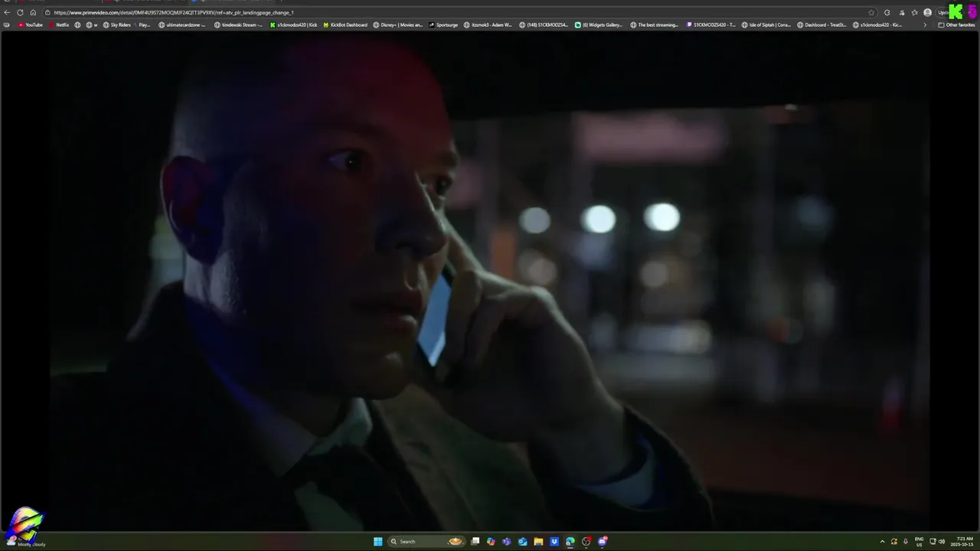The width and height of the screenshot is (980, 551).
Task: Open the YouTube bookmark
Action: coord(31,24)
